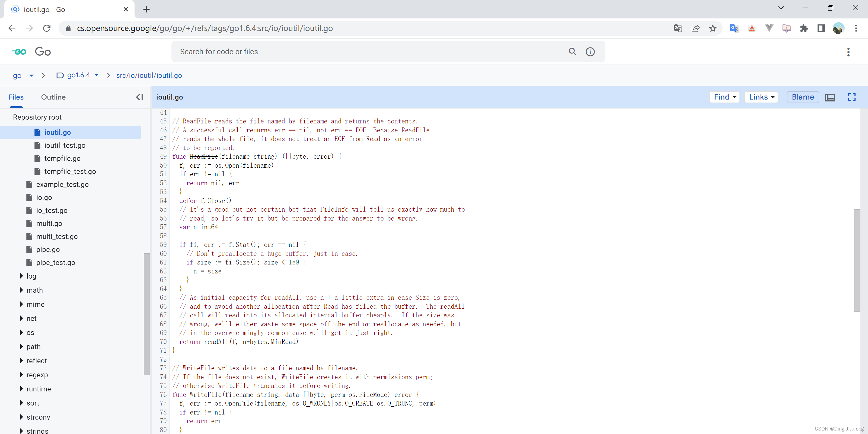Open the Find dropdown
The width and height of the screenshot is (868, 434).
tap(725, 97)
